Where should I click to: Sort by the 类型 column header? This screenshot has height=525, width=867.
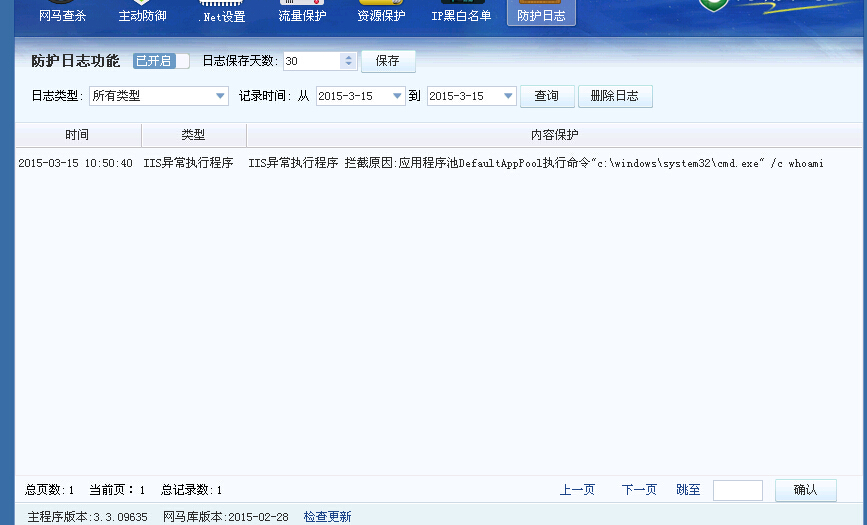tap(194, 135)
